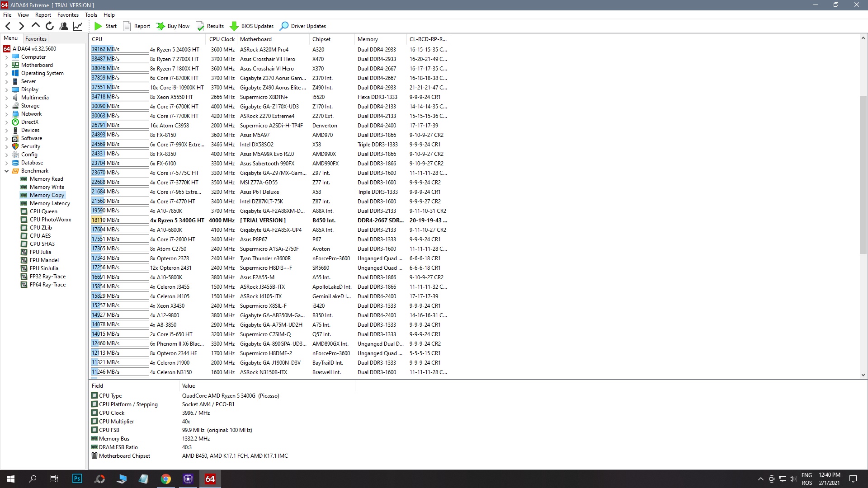Click the Forward navigation arrow

[x=21, y=26]
